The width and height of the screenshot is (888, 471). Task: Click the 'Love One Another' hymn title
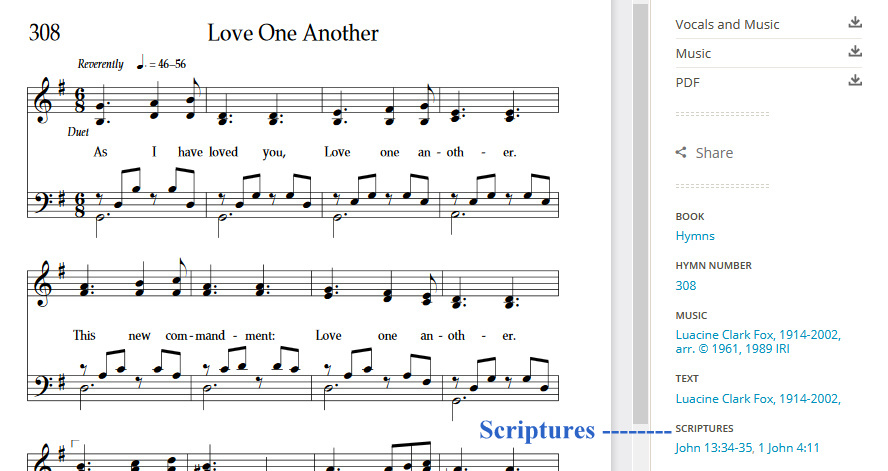pyautogui.click(x=293, y=33)
